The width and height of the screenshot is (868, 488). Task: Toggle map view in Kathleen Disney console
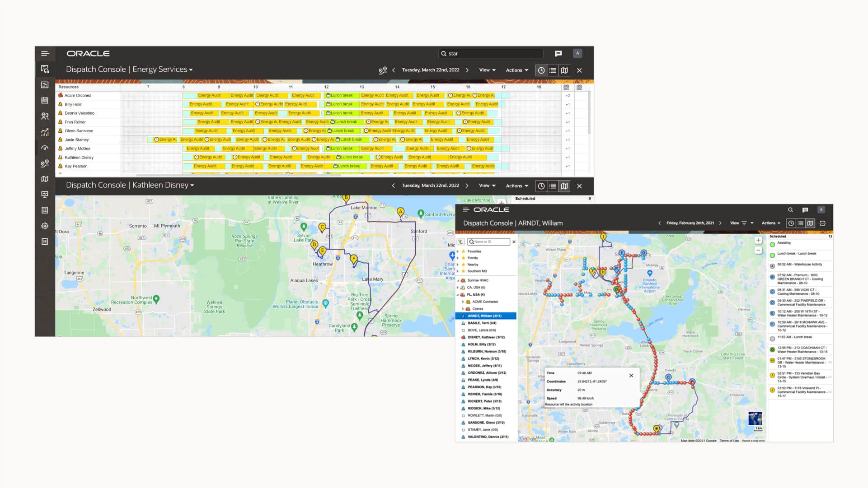[564, 186]
